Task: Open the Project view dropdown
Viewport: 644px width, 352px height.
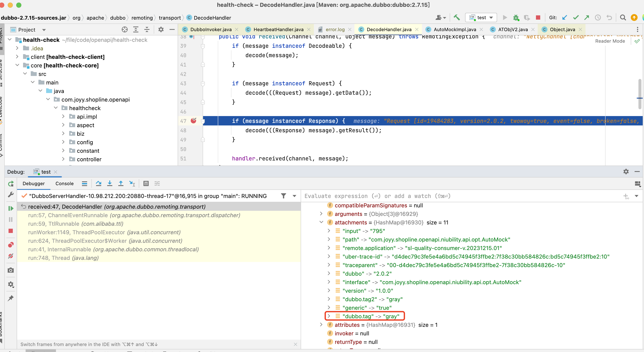Action: pyautogui.click(x=44, y=30)
